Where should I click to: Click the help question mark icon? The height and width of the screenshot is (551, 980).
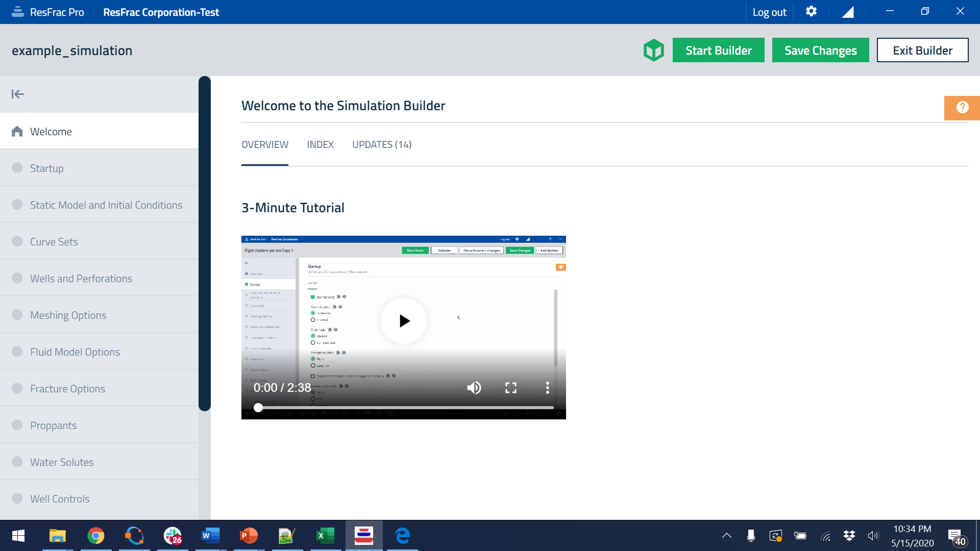pyautogui.click(x=963, y=108)
